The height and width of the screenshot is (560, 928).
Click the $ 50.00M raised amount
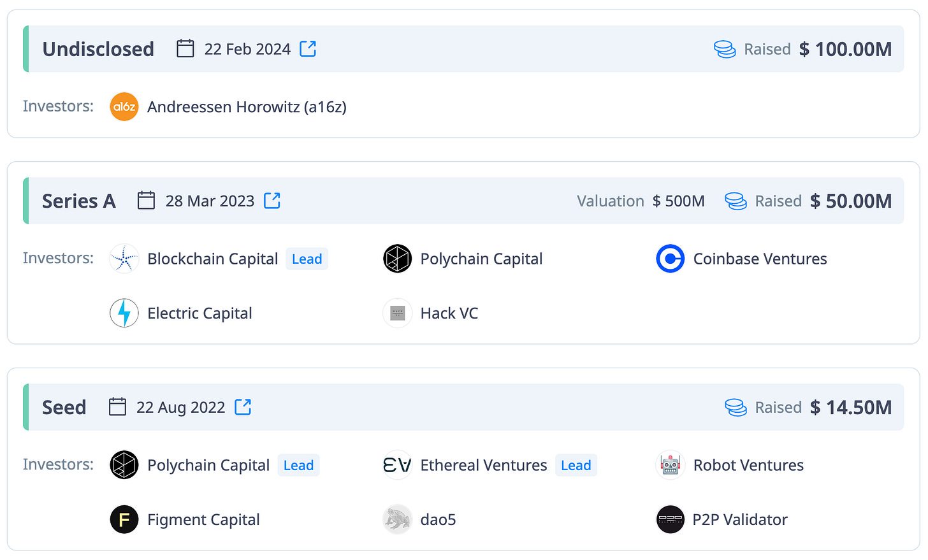[x=851, y=201]
